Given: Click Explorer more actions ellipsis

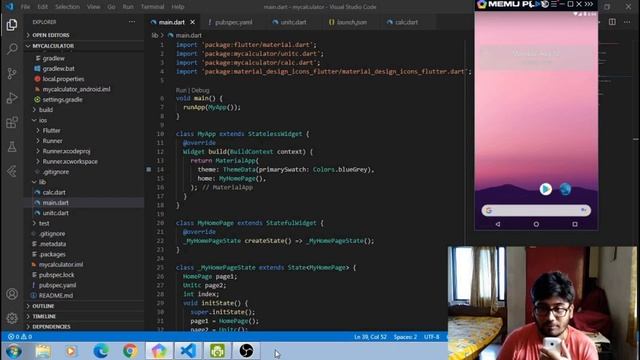Looking at the screenshot, I should (131, 22).
